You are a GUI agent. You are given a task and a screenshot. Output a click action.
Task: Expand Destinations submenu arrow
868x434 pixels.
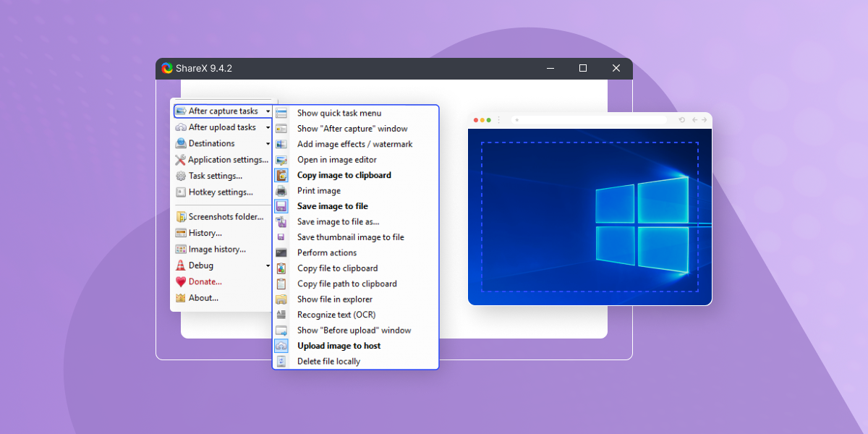[268, 144]
